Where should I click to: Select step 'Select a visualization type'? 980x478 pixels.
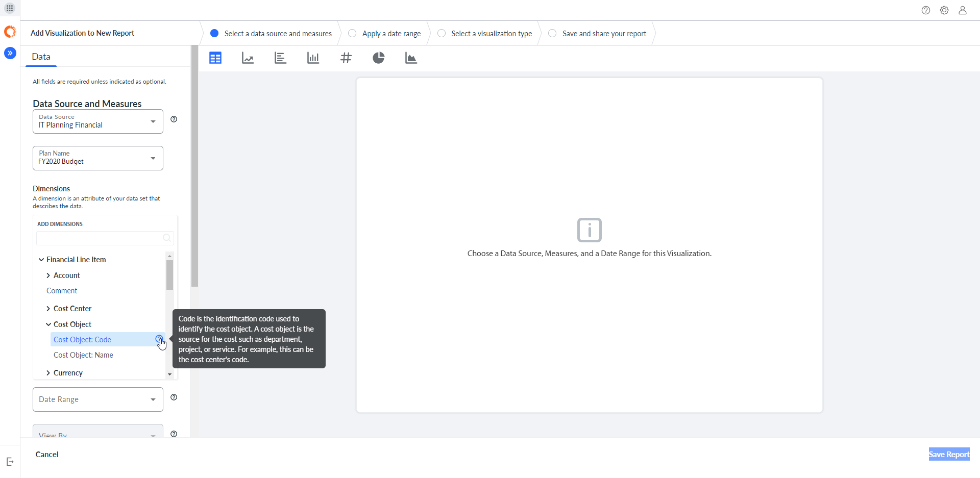point(485,33)
